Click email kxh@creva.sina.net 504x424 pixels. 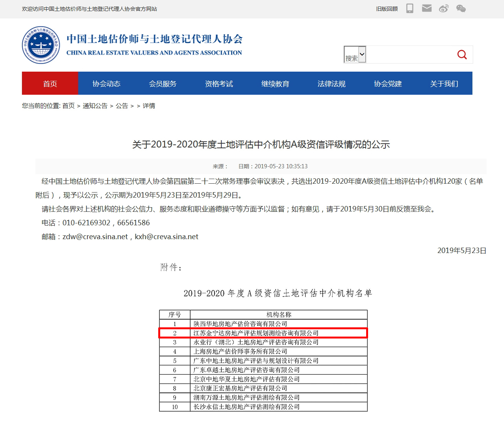[x=167, y=237]
